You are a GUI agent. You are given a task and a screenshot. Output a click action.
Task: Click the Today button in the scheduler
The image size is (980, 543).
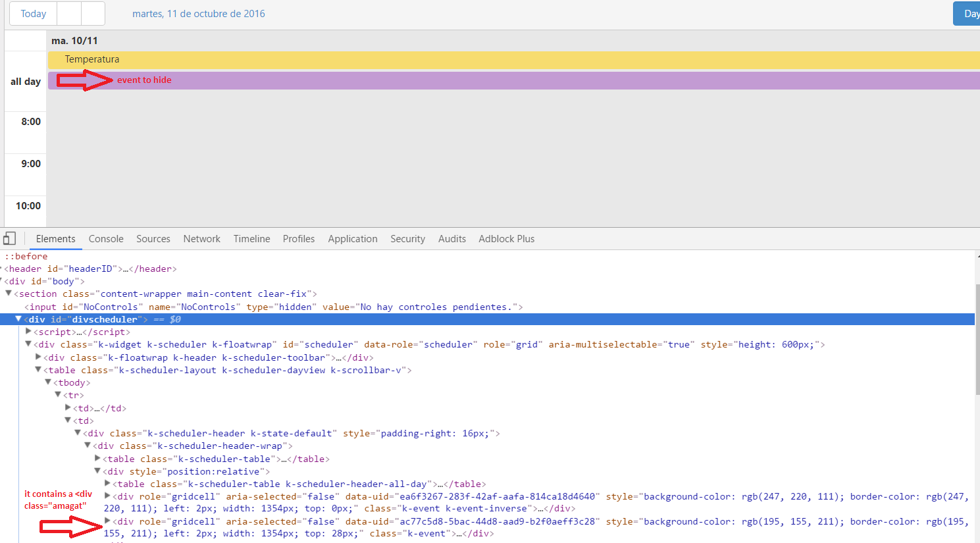pyautogui.click(x=34, y=14)
